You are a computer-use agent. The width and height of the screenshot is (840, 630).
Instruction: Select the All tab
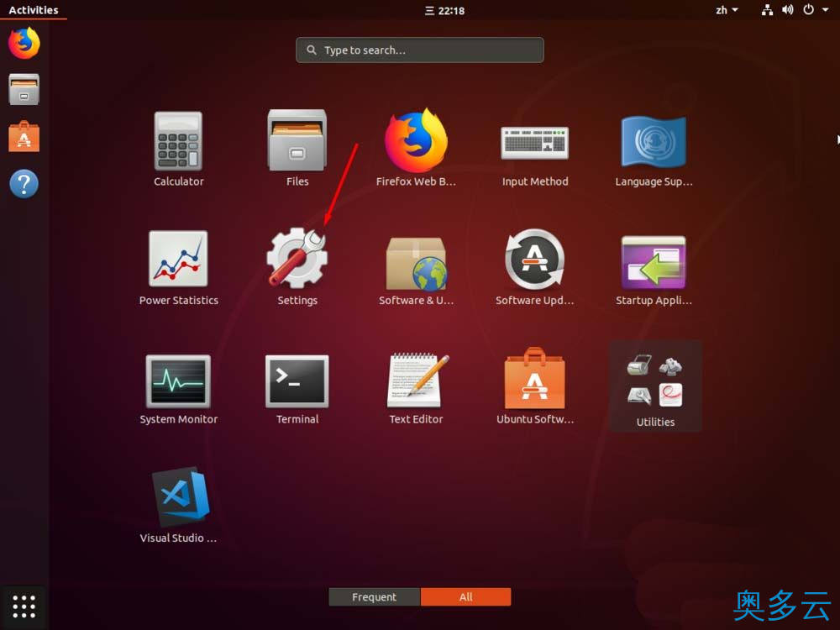pyautogui.click(x=465, y=596)
